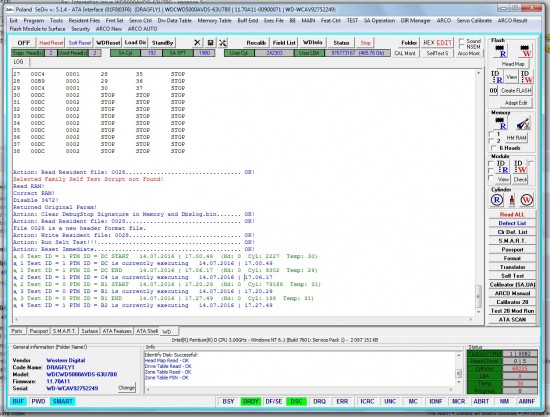Toggle the NSEM checkbox
The height and width of the screenshot is (417, 550).
coord(462,46)
